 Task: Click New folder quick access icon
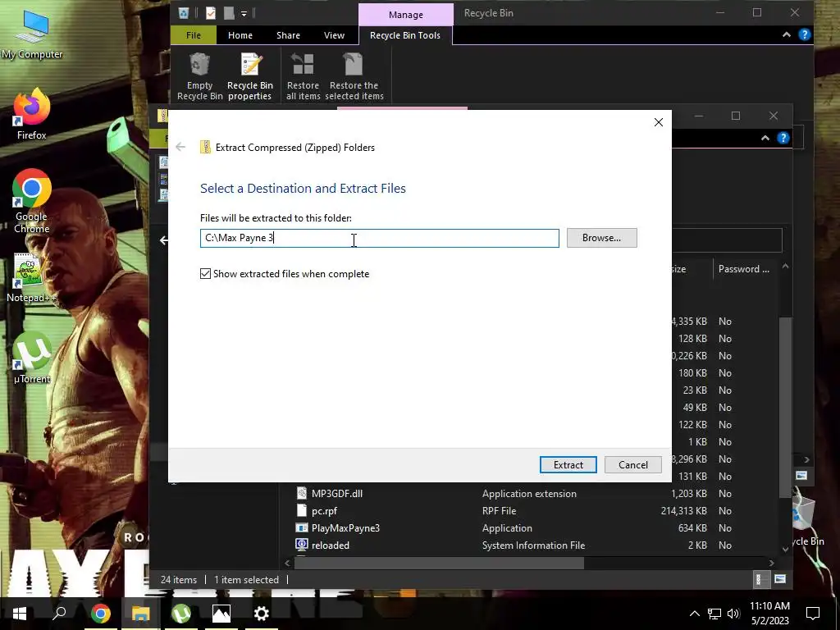(x=229, y=13)
